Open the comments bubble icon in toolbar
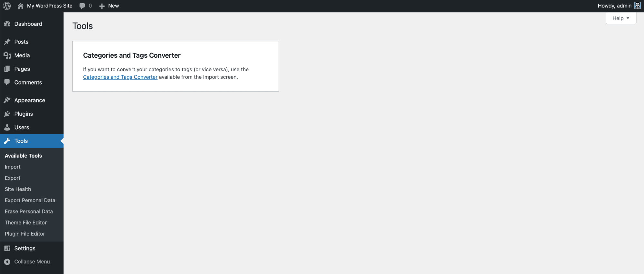Screen dimensions: 644x274 [x=82, y=6]
